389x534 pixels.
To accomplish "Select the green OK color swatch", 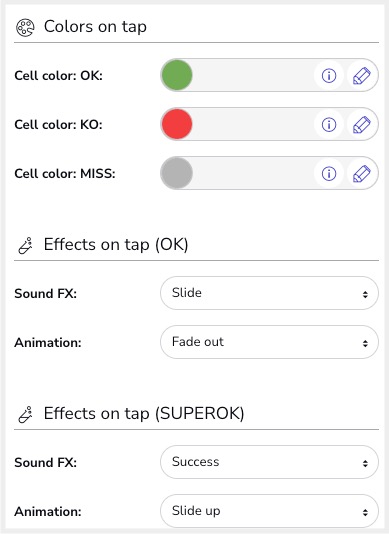I will click(177, 75).
